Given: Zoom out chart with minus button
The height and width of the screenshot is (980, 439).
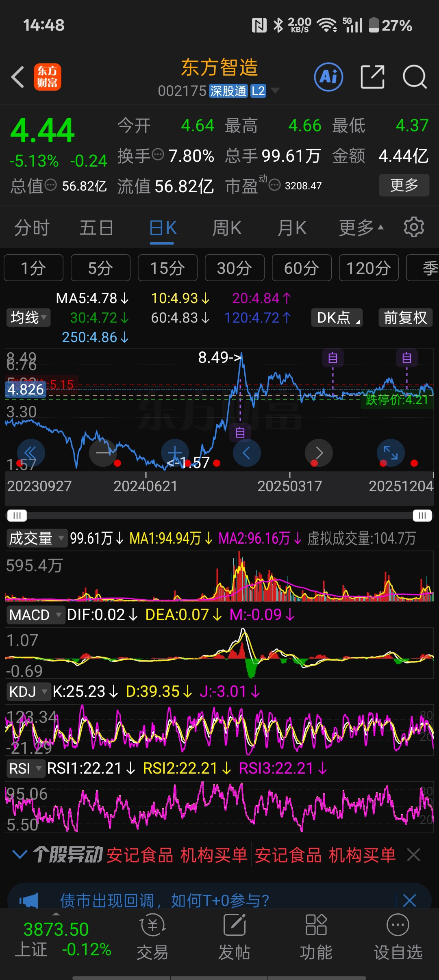Looking at the screenshot, I should click(x=103, y=453).
